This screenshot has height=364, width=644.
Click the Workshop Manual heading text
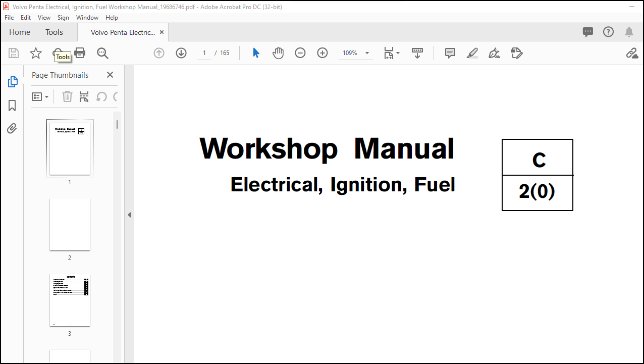point(327,148)
